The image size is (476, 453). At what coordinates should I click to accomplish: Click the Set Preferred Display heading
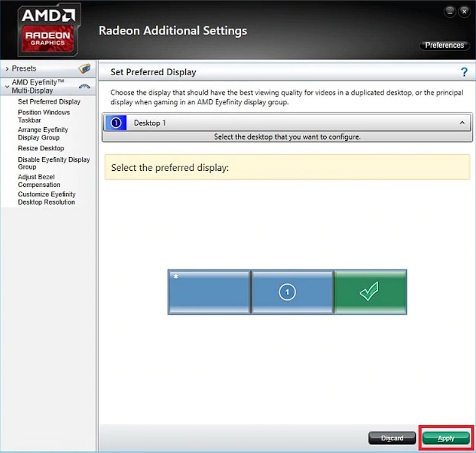click(x=154, y=72)
